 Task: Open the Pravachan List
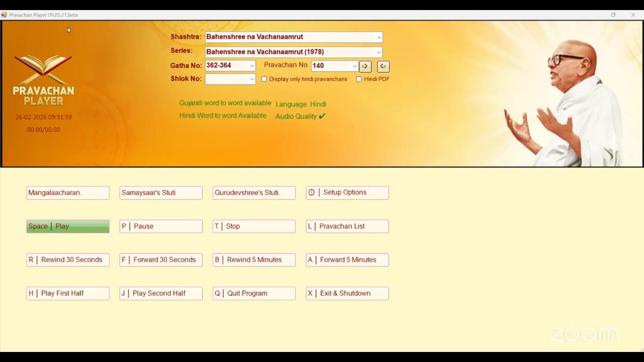click(347, 226)
